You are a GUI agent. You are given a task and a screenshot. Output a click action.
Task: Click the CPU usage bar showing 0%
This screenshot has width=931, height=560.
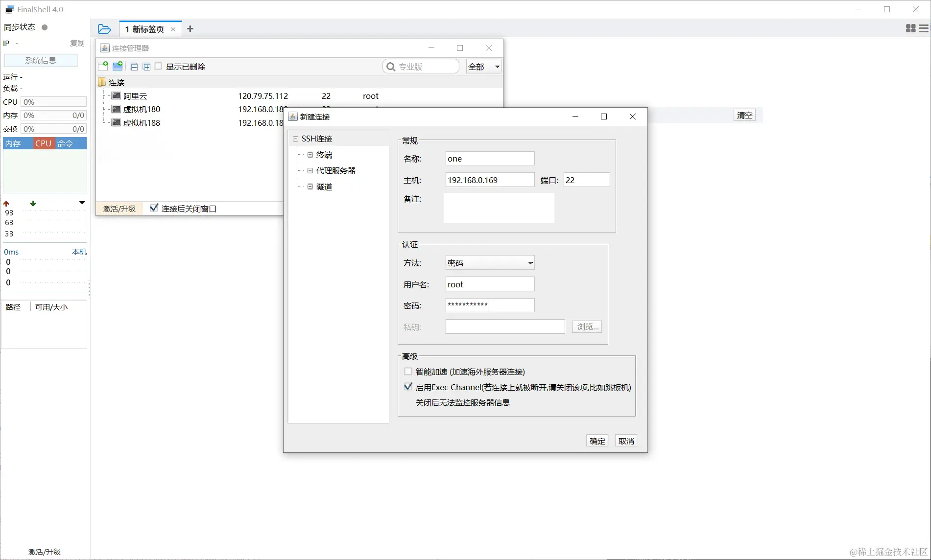click(x=54, y=102)
